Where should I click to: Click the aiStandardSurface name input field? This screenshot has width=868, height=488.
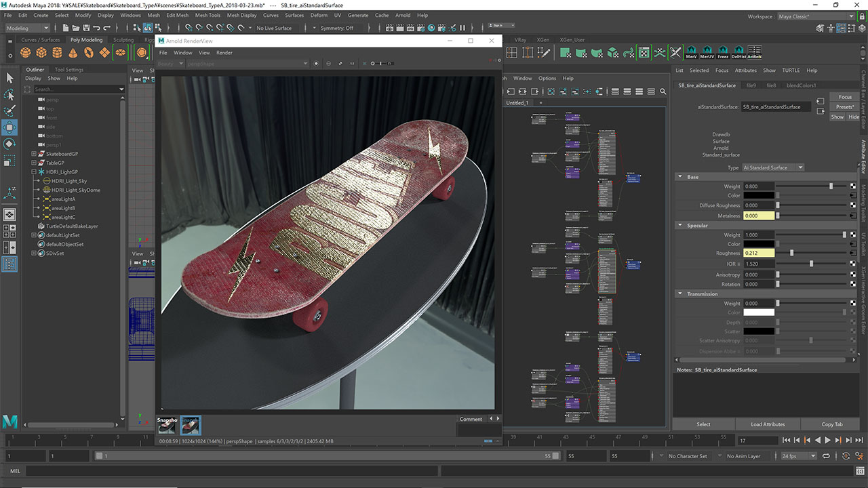coord(776,107)
